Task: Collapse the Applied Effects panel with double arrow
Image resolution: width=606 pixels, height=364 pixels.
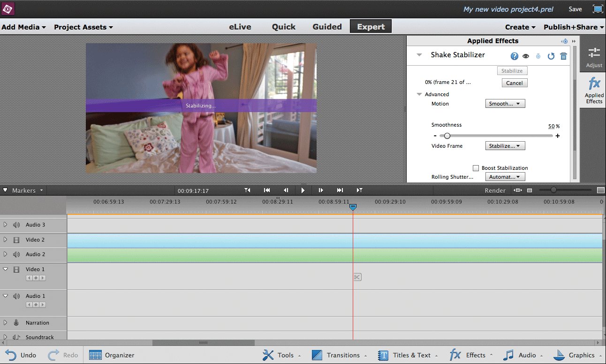Action: click(x=574, y=41)
